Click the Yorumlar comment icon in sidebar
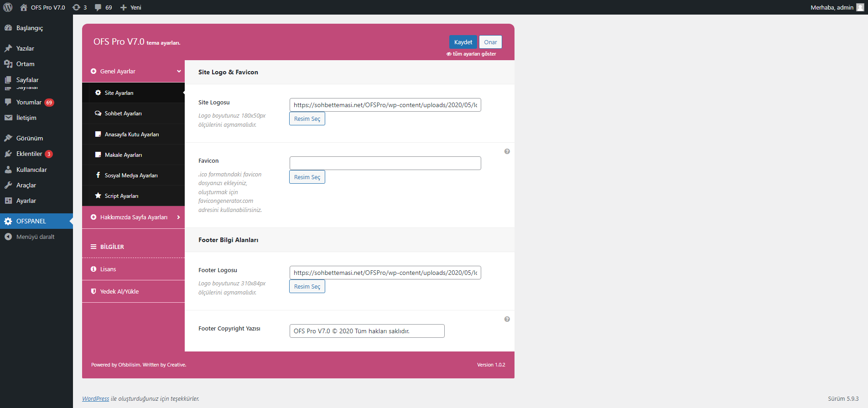 click(x=8, y=102)
